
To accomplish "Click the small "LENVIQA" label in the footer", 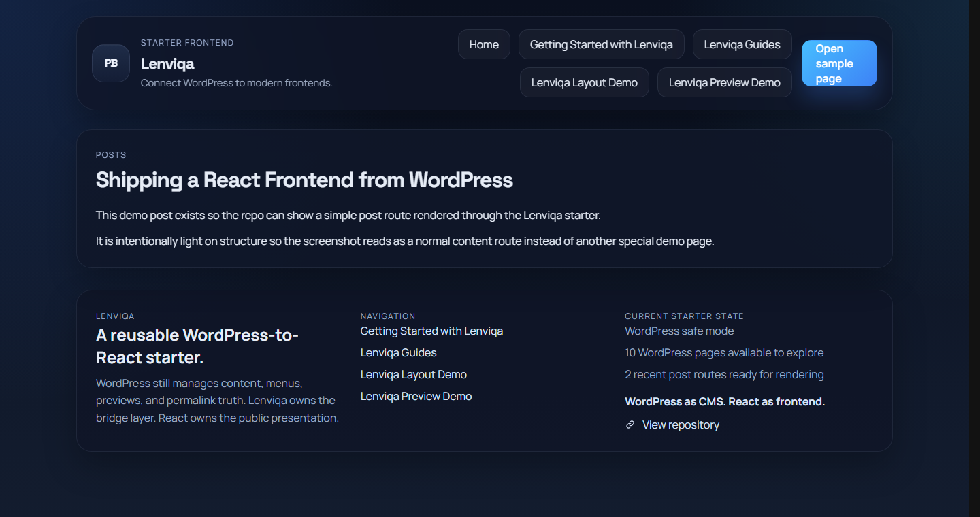I will tap(115, 316).
